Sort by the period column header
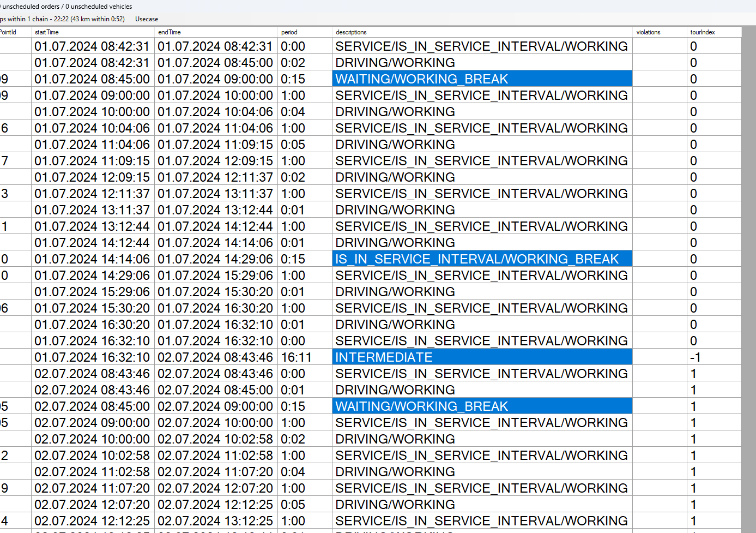This screenshot has height=533, width=756. [289, 32]
